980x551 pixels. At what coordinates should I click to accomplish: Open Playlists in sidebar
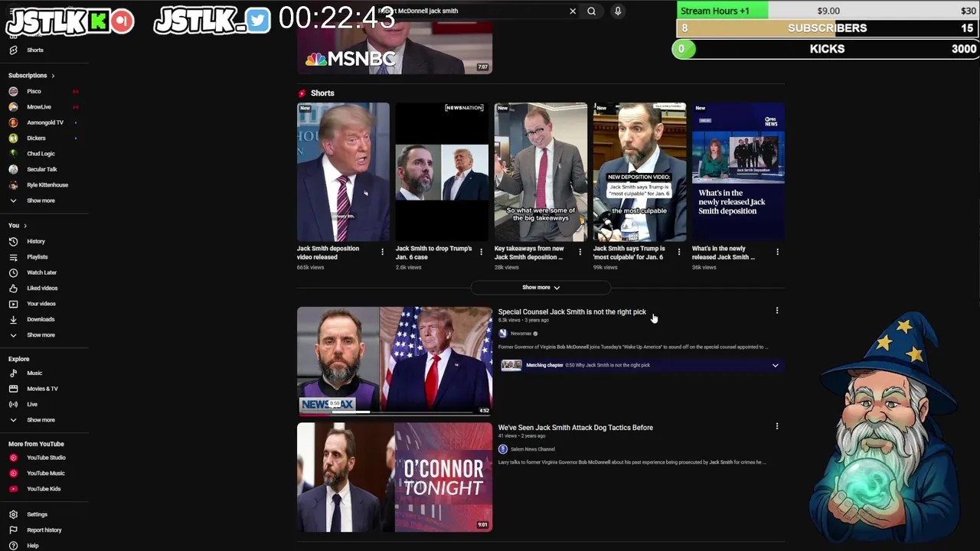(37, 257)
